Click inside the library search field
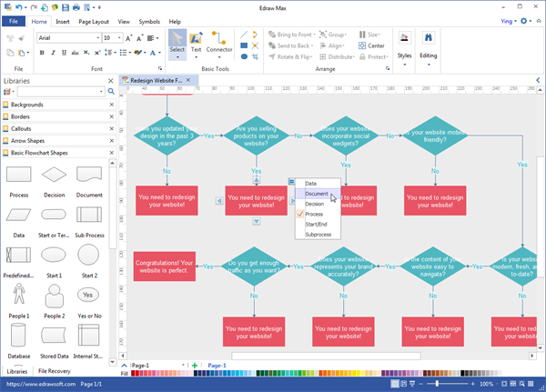The height and width of the screenshot is (392, 546). [58, 92]
